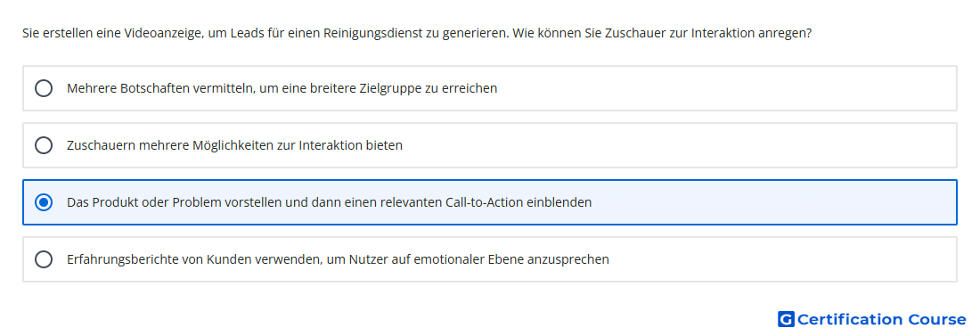
Task: Click the blue G logo icon
Action: [786, 320]
